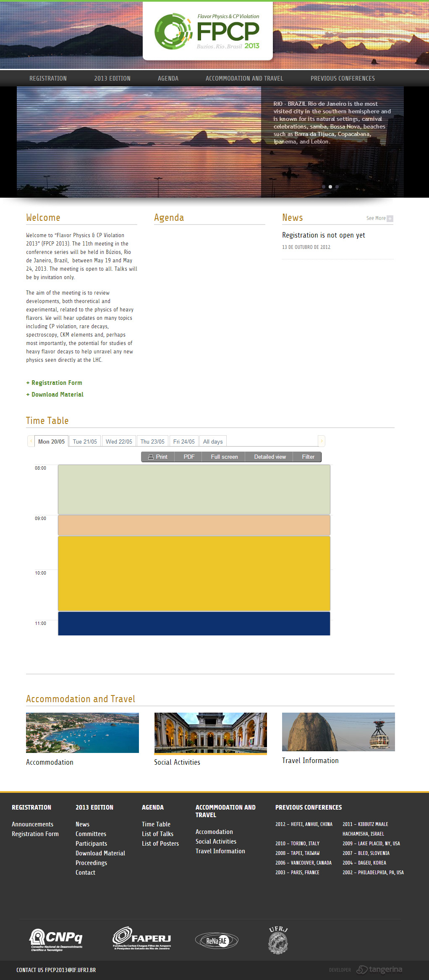Print the timetable

point(158,457)
